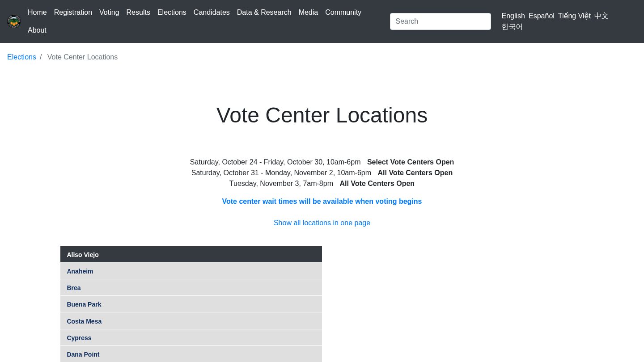Click Vote Center Locations breadcrumb text

(x=82, y=57)
